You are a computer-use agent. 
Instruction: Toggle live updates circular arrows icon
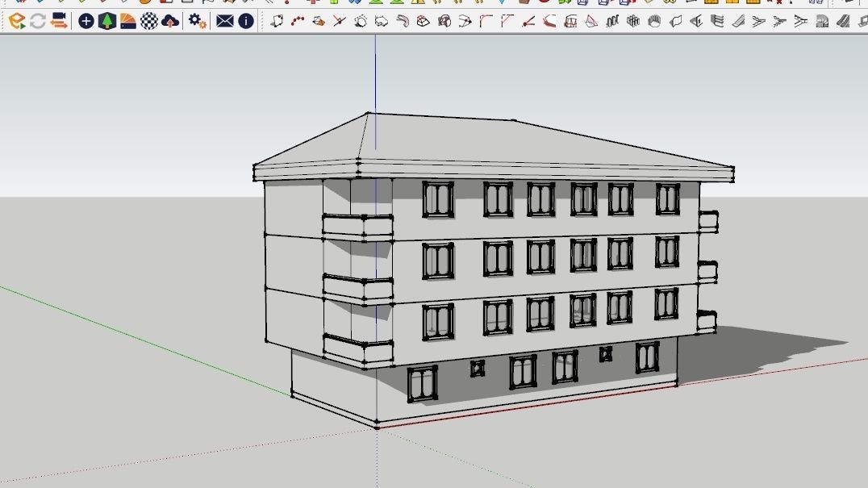38,21
